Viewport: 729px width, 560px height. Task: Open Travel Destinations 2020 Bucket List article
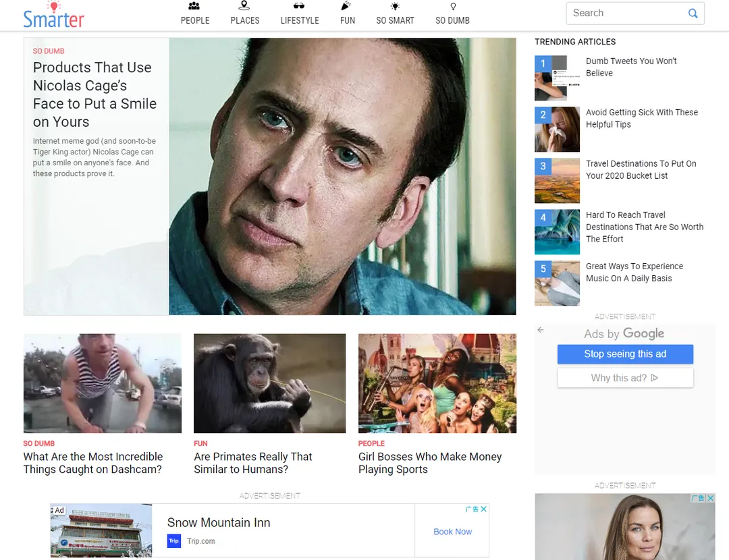(x=641, y=169)
